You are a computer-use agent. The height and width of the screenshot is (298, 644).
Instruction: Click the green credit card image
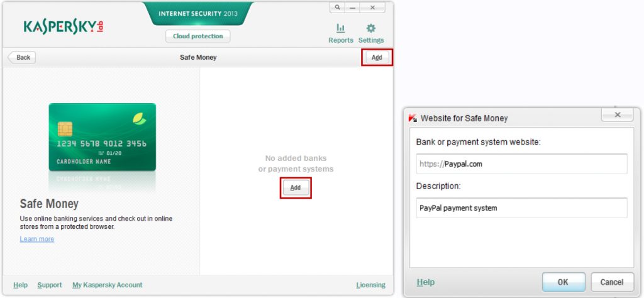(x=103, y=137)
